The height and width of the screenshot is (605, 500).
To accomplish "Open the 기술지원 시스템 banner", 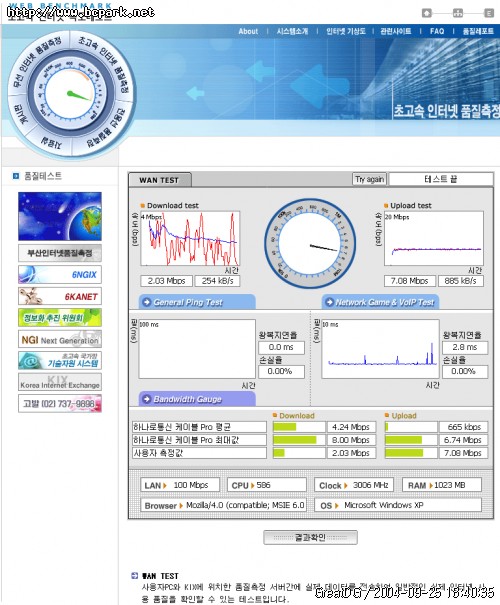I will 60,361.
